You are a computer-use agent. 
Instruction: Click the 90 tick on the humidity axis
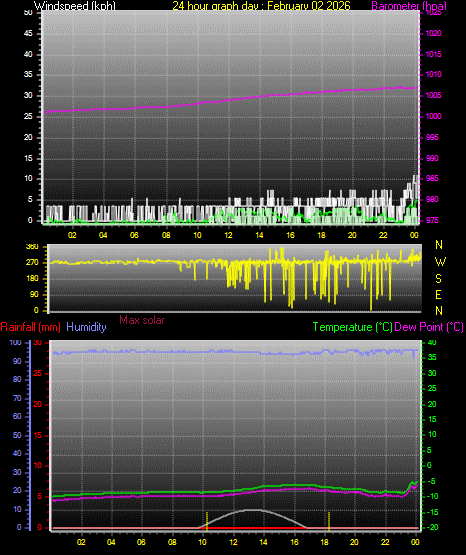coord(17,361)
